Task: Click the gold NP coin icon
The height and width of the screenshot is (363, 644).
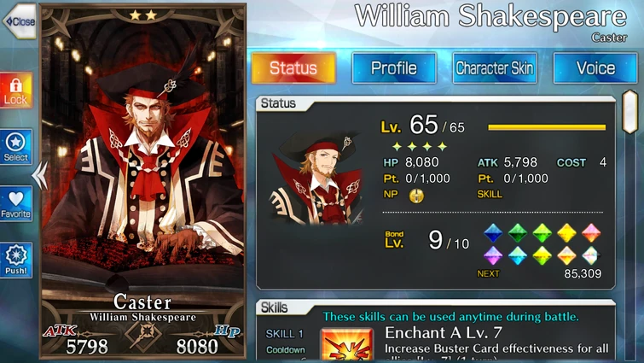Action: [x=416, y=196]
